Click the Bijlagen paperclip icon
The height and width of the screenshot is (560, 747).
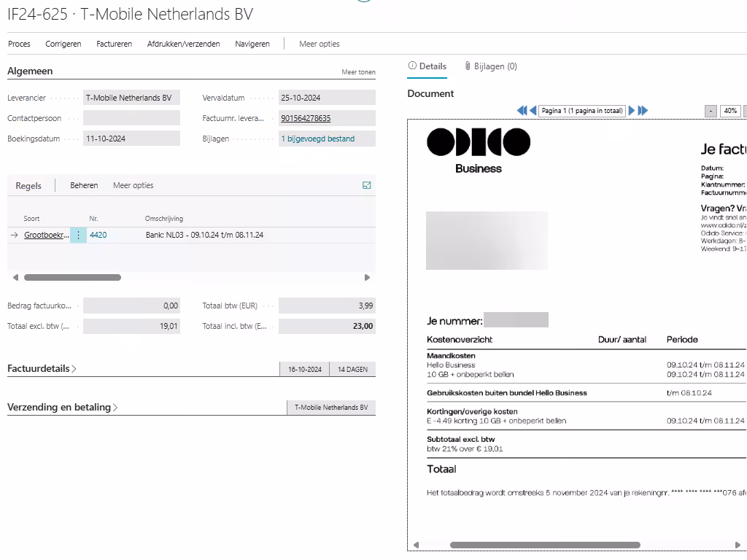[468, 66]
